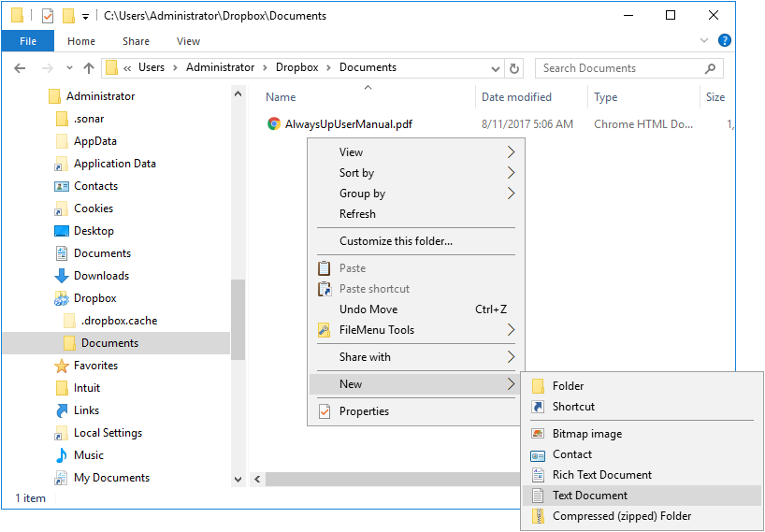
Task: Click the navigation pane scroll up arrow
Action: pyautogui.click(x=238, y=94)
